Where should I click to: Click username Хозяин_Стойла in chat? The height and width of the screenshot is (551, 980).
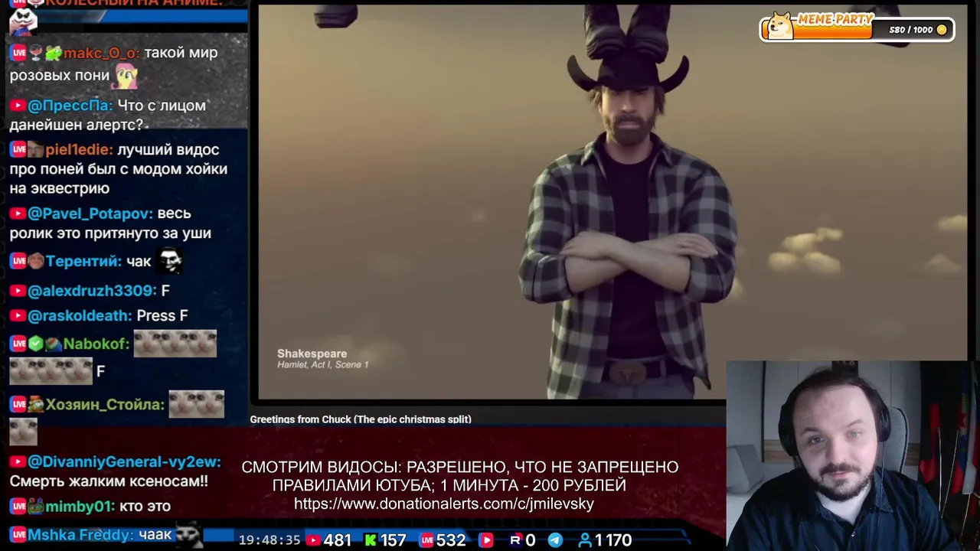click(x=106, y=404)
